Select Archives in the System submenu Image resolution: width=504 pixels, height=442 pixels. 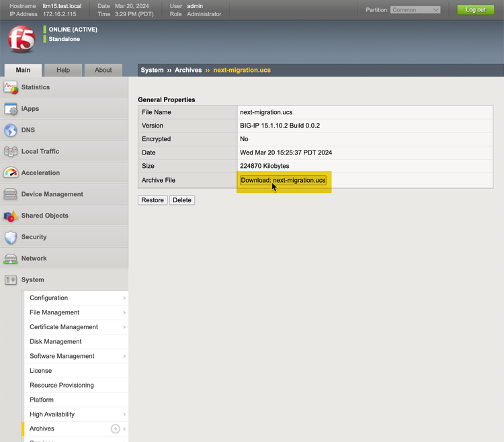[x=42, y=429]
